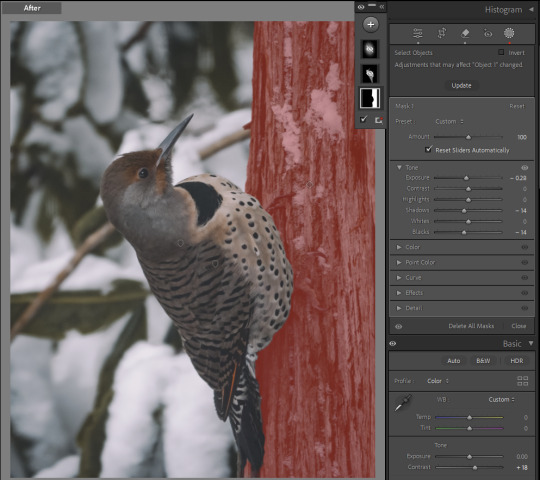Select the Healing eraser tool
The image size is (540, 480).
click(465, 33)
